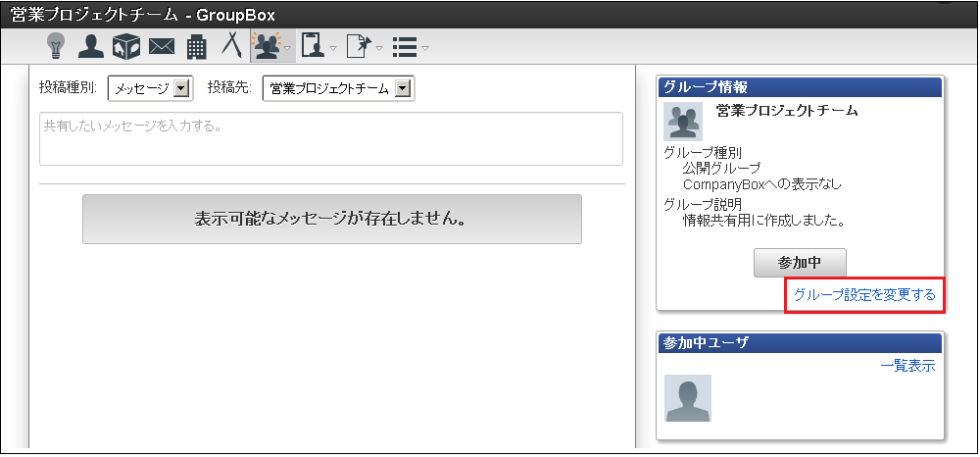980x457 pixels.
Task: Click the グループ情報 panel header
Action: (x=800, y=87)
